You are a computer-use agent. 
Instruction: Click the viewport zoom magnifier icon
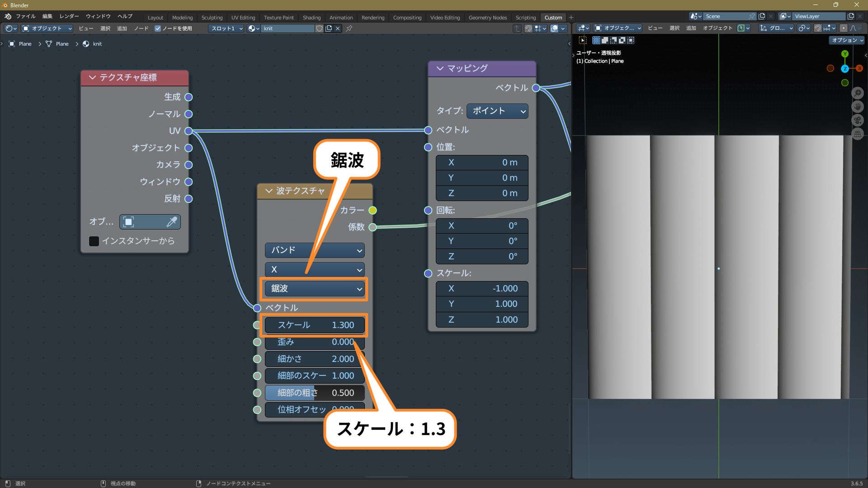click(858, 93)
